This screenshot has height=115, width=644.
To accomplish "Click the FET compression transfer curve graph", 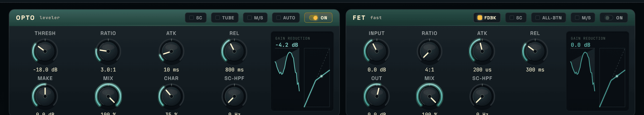I will [x=612, y=78].
